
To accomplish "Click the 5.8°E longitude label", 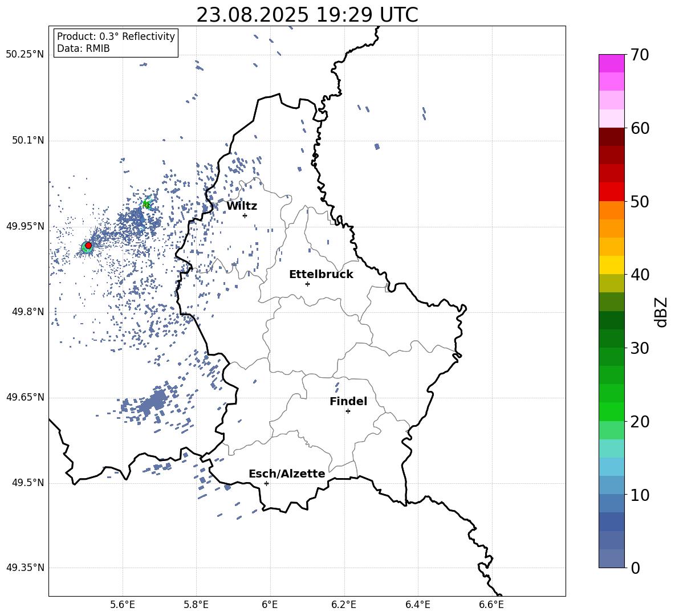I will click(196, 605).
